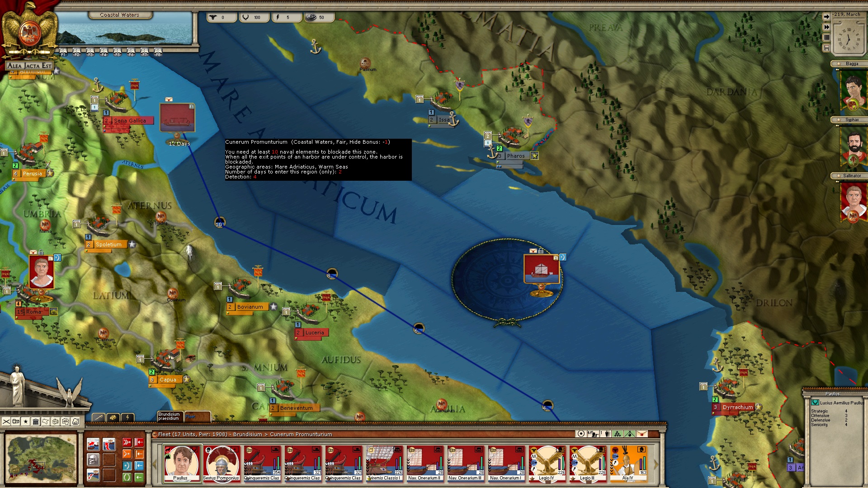Click the ship sortie special order icon
Viewport: 868px width, 488px height.
click(93, 444)
